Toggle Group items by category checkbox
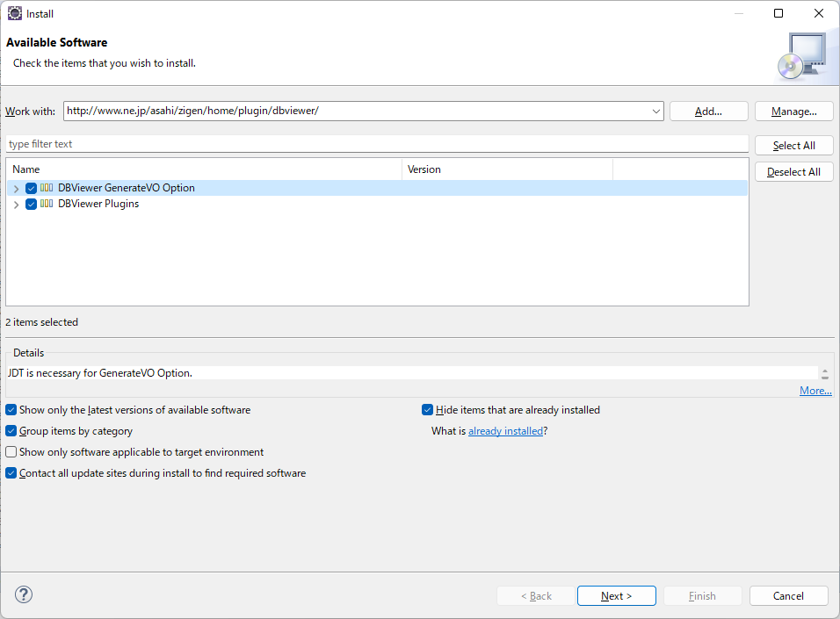The image size is (840, 619). pos(11,431)
